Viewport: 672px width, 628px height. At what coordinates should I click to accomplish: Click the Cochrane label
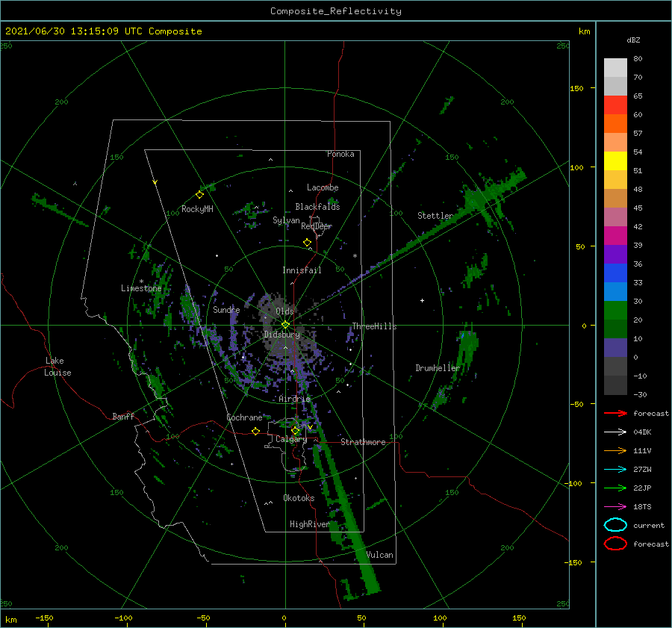(244, 417)
